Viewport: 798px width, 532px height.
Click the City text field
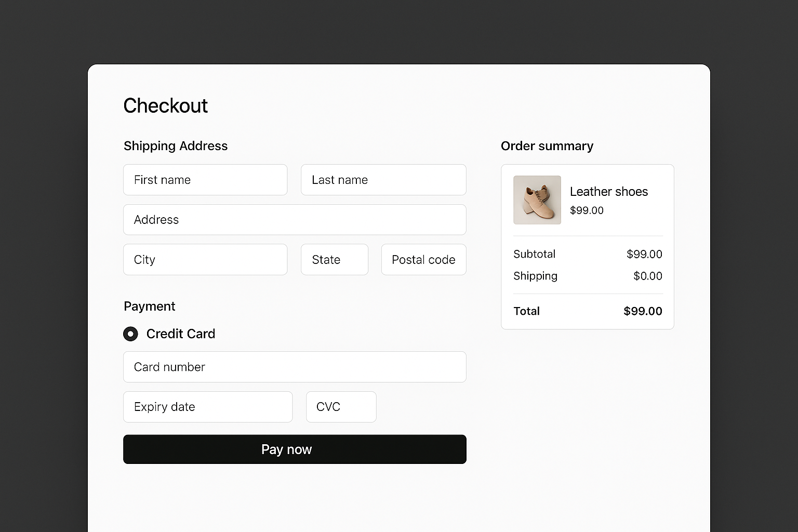(x=205, y=259)
